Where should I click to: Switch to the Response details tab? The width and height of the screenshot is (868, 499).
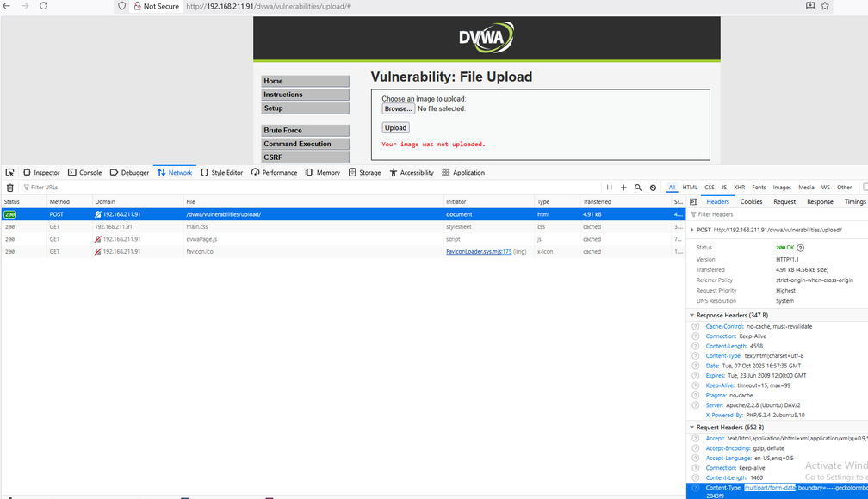(x=820, y=202)
